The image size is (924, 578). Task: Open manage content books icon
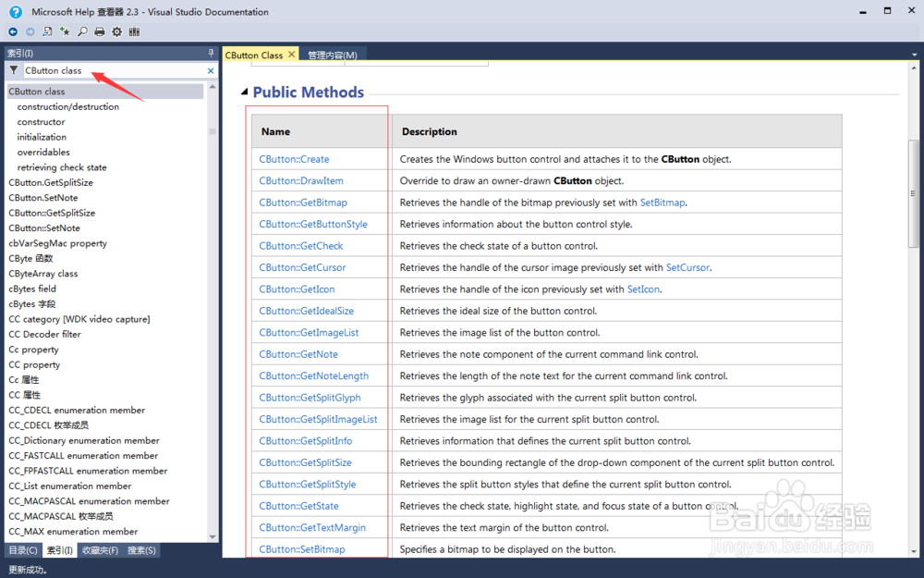(x=134, y=31)
